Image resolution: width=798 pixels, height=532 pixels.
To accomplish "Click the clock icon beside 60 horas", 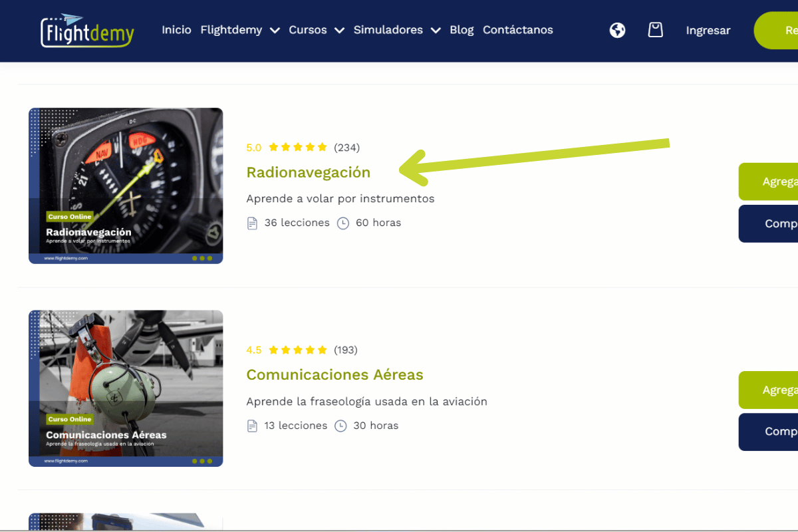I will click(343, 223).
